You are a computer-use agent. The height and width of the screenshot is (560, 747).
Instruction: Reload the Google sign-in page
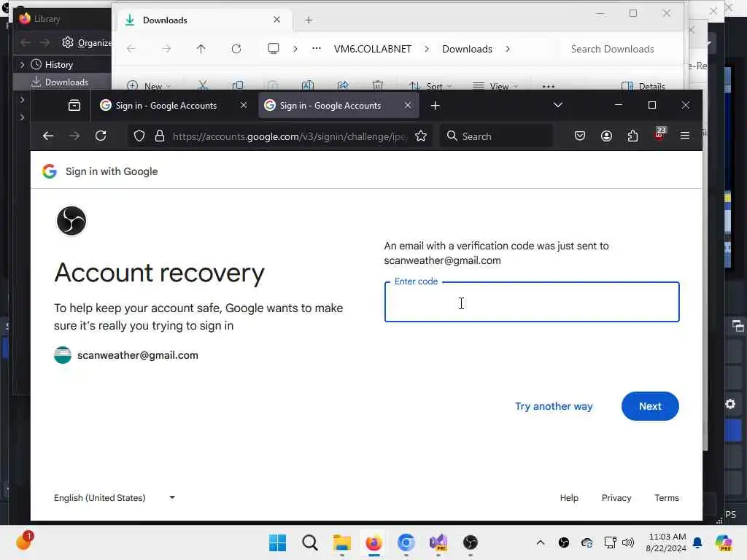[101, 136]
